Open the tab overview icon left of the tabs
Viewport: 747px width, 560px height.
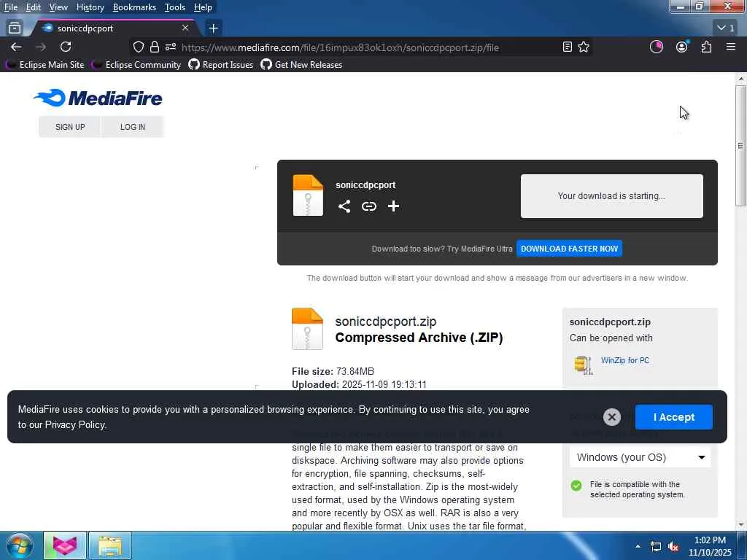(15, 28)
